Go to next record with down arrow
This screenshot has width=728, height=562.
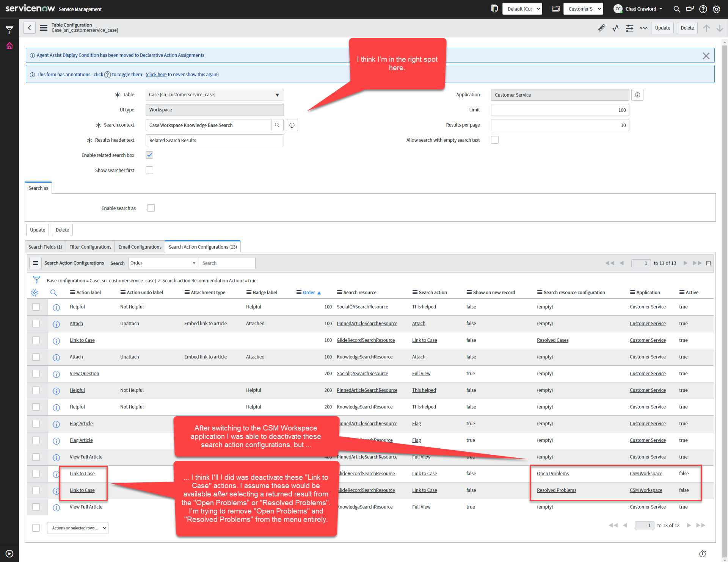pyautogui.click(x=720, y=28)
